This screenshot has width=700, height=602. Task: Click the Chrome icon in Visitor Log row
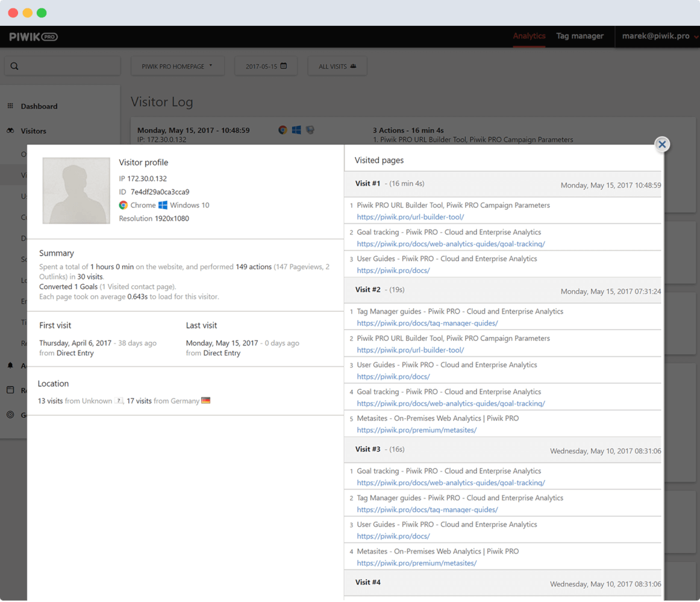pyautogui.click(x=283, y=130)
